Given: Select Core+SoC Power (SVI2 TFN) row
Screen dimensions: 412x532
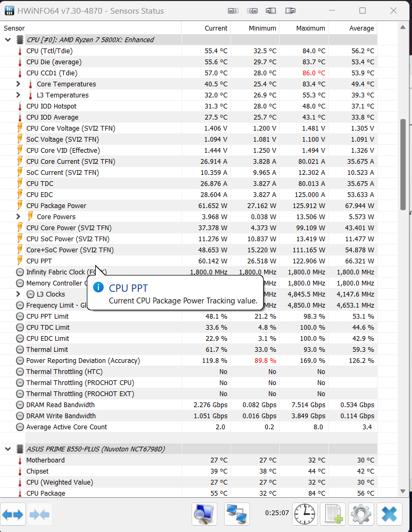Looking at the screenshot, I should click(189, 250).
